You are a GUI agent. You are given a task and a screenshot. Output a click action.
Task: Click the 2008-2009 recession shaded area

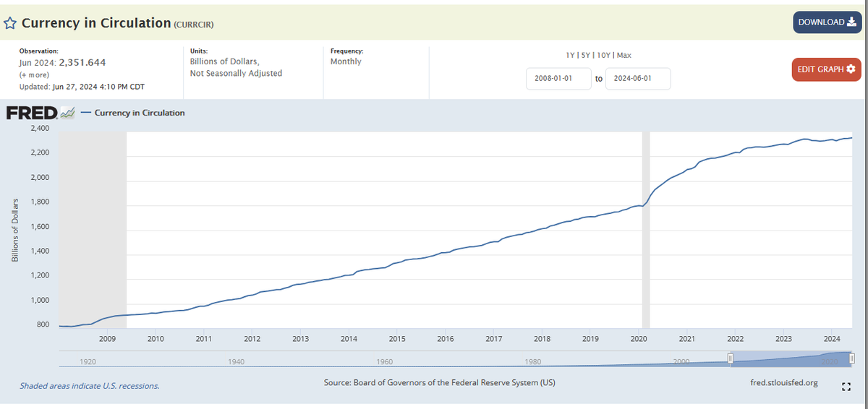point(92,230)
